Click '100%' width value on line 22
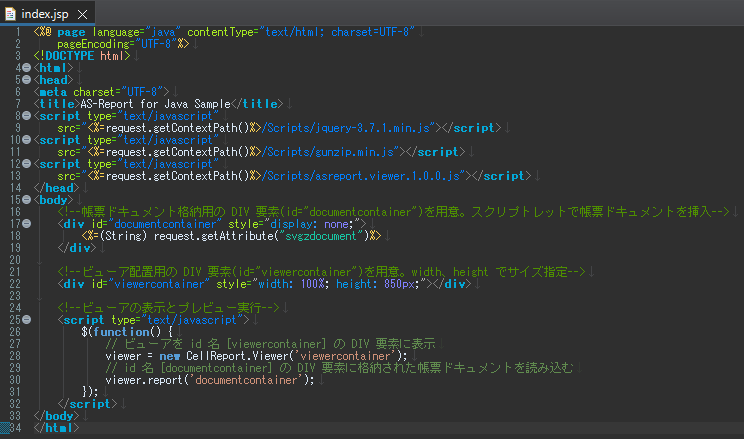Viewport: 744px width, 439px height. pos(313,284)
